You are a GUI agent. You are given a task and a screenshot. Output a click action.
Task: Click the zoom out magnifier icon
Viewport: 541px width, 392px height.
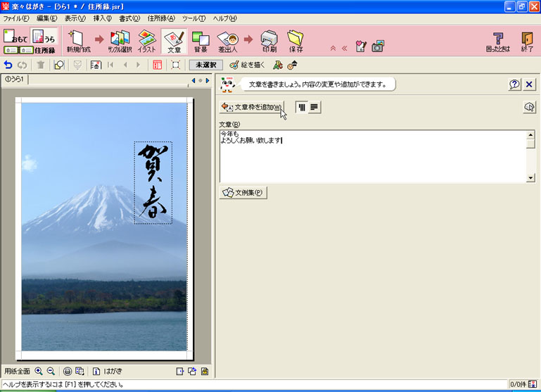coord(51,371)
